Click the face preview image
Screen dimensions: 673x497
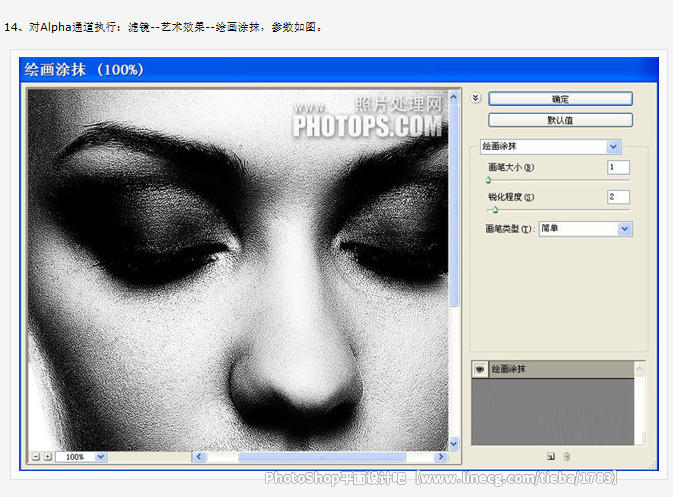tap(238, 270)
